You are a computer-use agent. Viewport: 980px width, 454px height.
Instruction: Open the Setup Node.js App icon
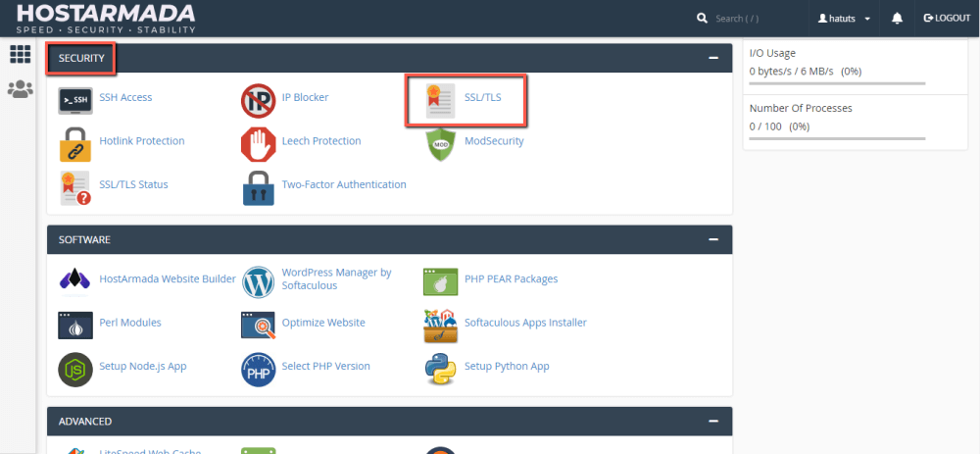[75, 370]
